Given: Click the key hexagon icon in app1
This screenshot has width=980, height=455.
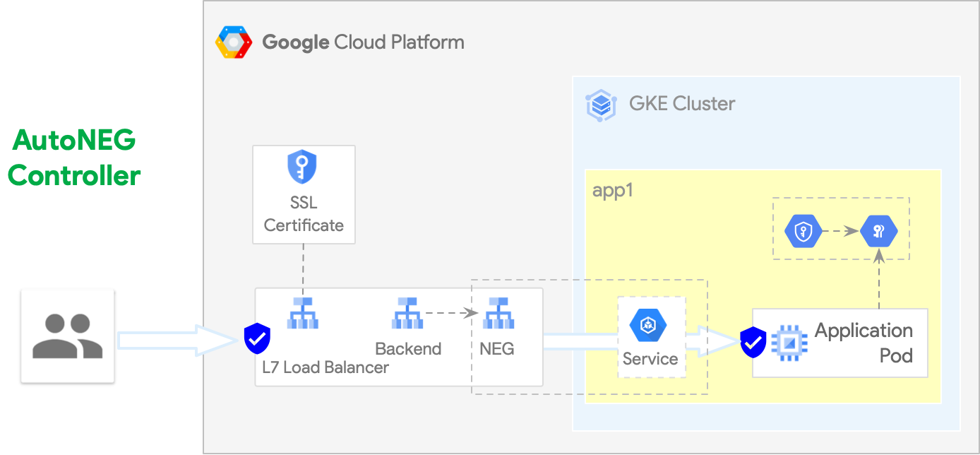Looking at the screenshot, I should [x=879, y=231].
